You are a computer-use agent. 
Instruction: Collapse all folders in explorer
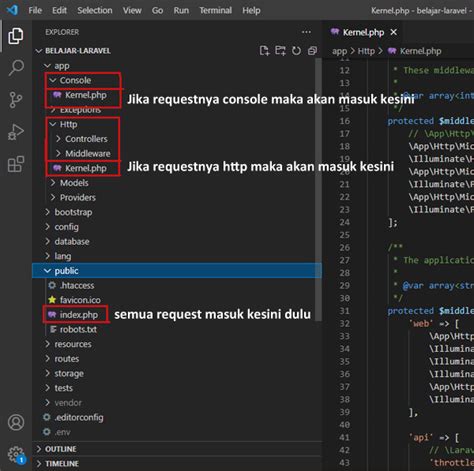312,51
